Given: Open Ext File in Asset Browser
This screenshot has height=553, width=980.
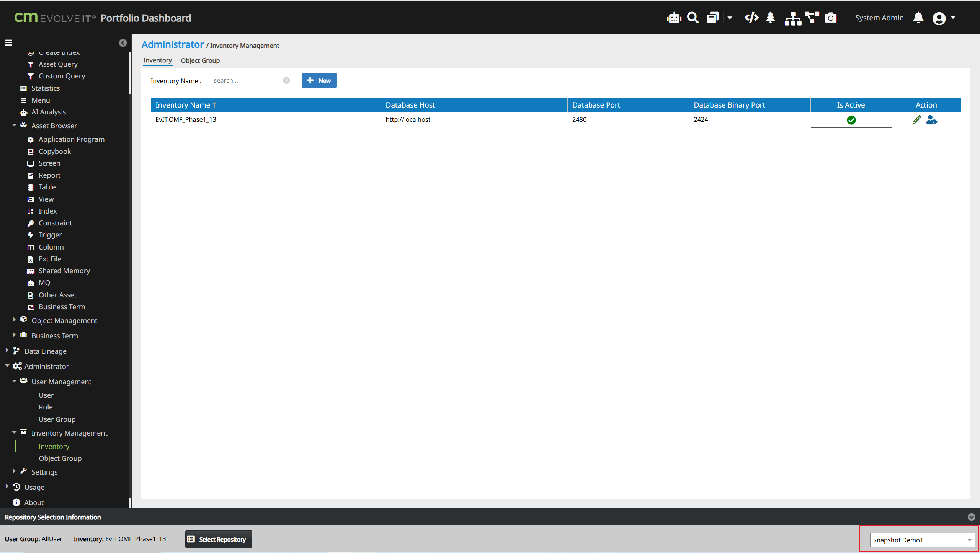Looking at the screenshot, I should (x=50, y=259).
